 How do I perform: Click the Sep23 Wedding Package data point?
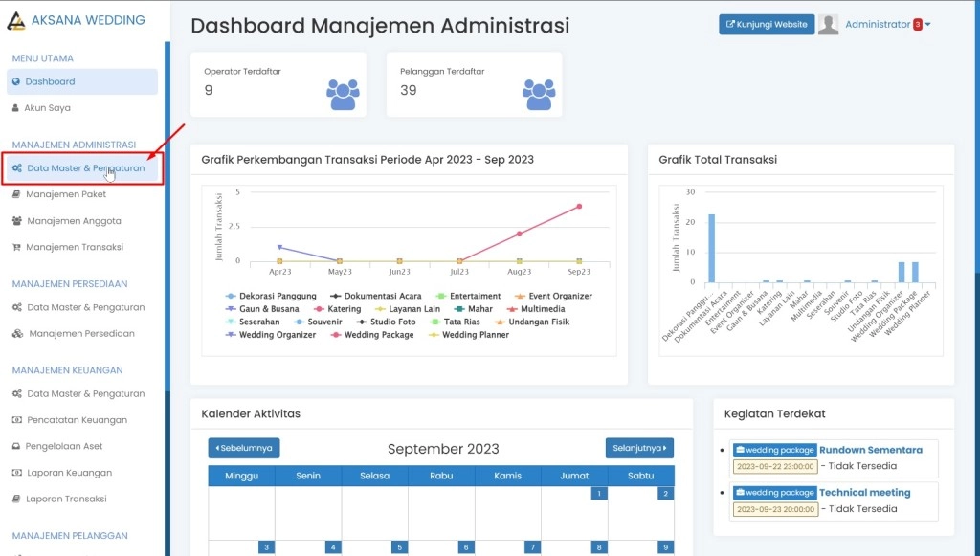(579, 207)
